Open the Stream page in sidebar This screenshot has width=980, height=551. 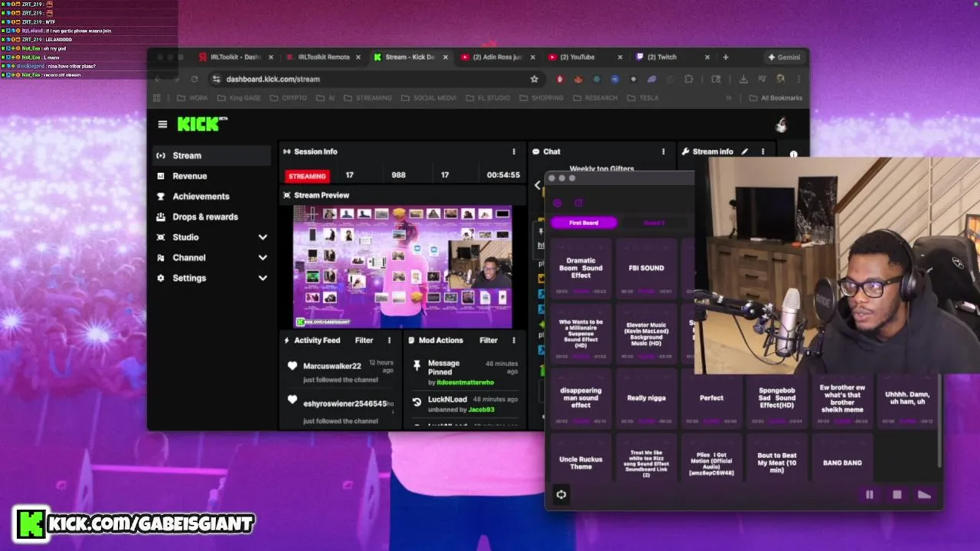point(211,155)
